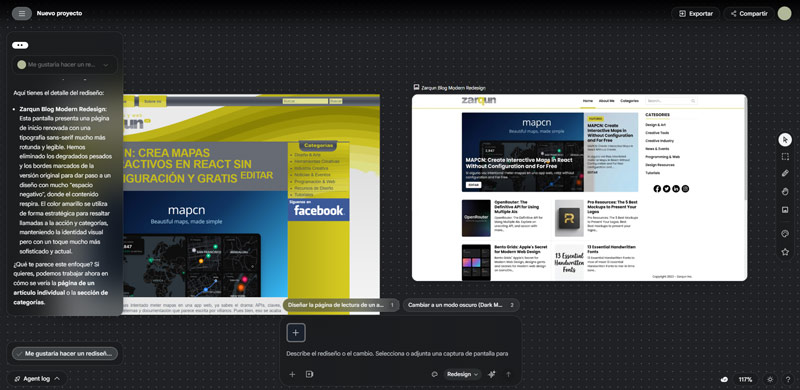Click the insert screen icon in prompt toolbar
800x390 pixels.
(x=309, y=374)
